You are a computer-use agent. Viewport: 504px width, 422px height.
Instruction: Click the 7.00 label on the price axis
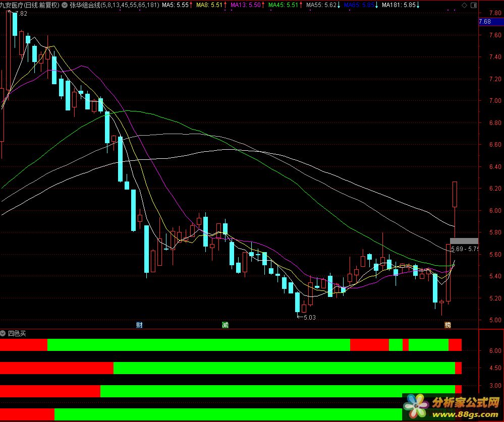click(495, 100)
